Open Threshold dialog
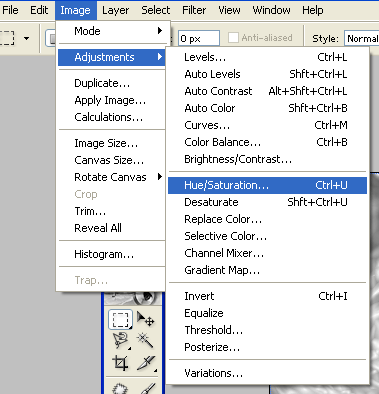This screenshot has height=394, width=379. [267, 330]
